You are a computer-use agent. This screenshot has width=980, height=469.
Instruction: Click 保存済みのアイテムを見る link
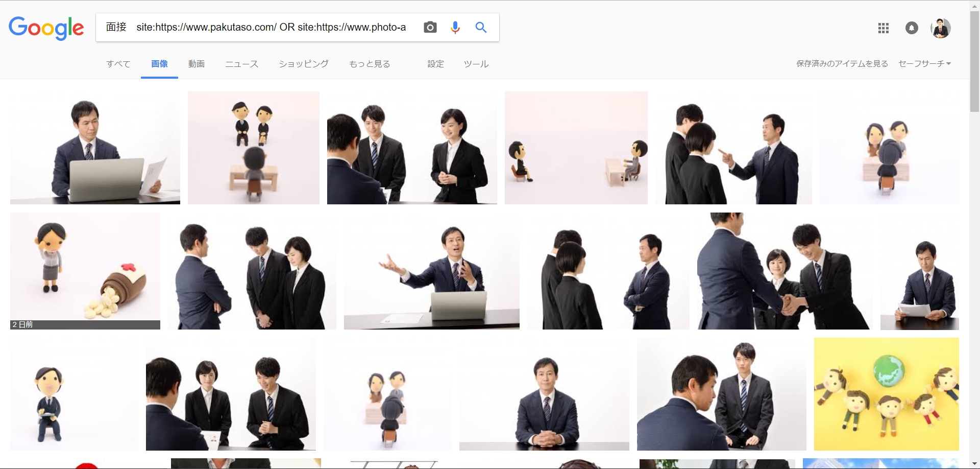tap(842, 63)
